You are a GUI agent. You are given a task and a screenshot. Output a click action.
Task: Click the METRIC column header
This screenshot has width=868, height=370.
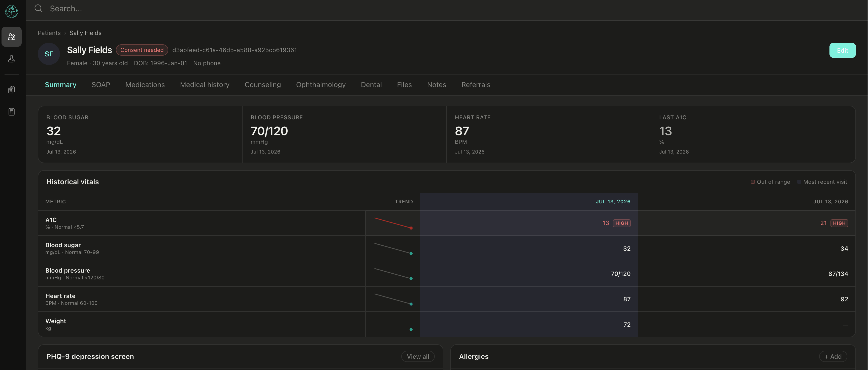pyautogui.click(x=56, y=202)
